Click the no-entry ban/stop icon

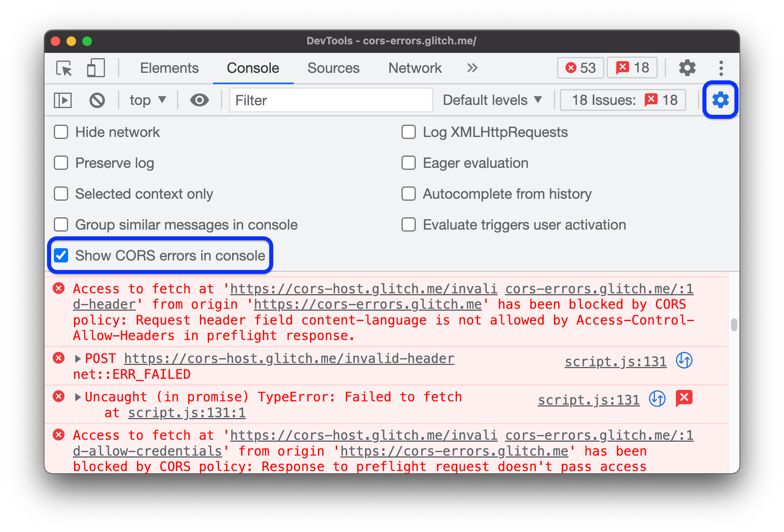click(x=99, y=99)
